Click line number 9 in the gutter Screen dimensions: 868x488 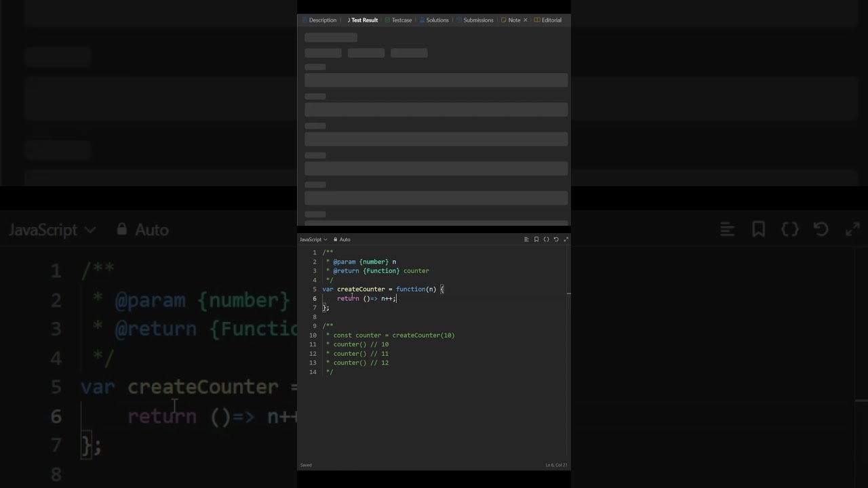(x=315, y=326)
